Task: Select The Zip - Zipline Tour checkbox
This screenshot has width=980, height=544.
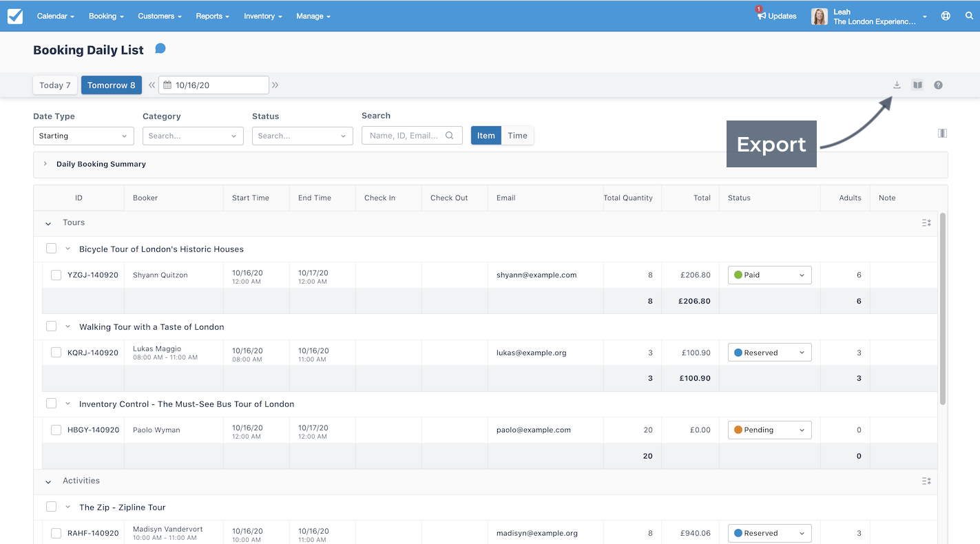Action: point(51,506)
